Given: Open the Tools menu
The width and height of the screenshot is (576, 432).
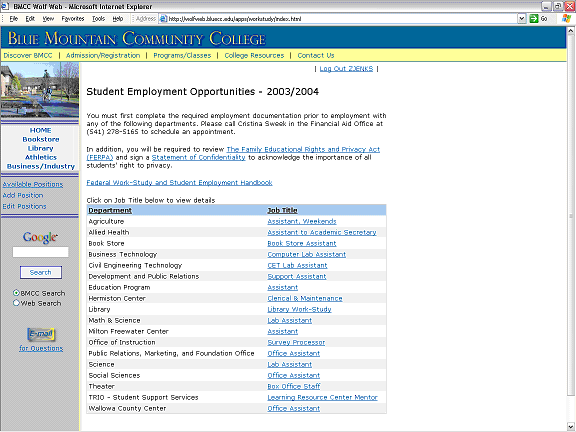Looking at the screenshot, I should pyautogui.click(x=98, y=19).
